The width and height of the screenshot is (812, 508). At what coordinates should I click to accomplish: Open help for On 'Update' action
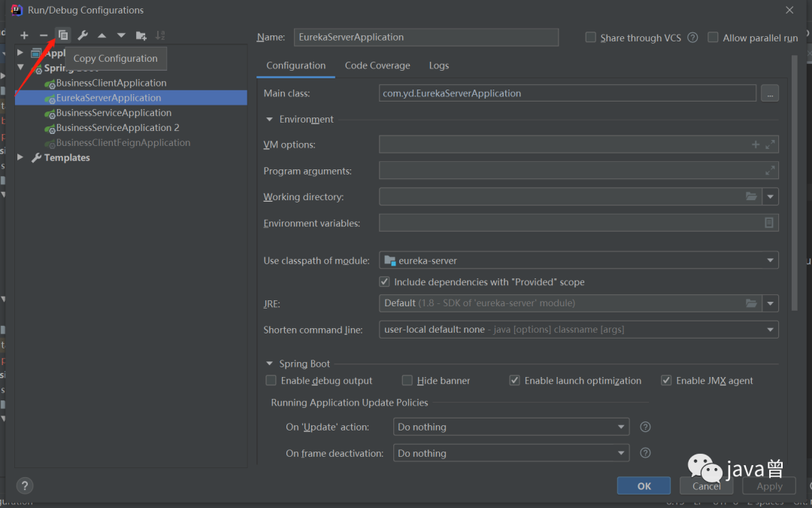pyautogui.click(x=645, y=427)
